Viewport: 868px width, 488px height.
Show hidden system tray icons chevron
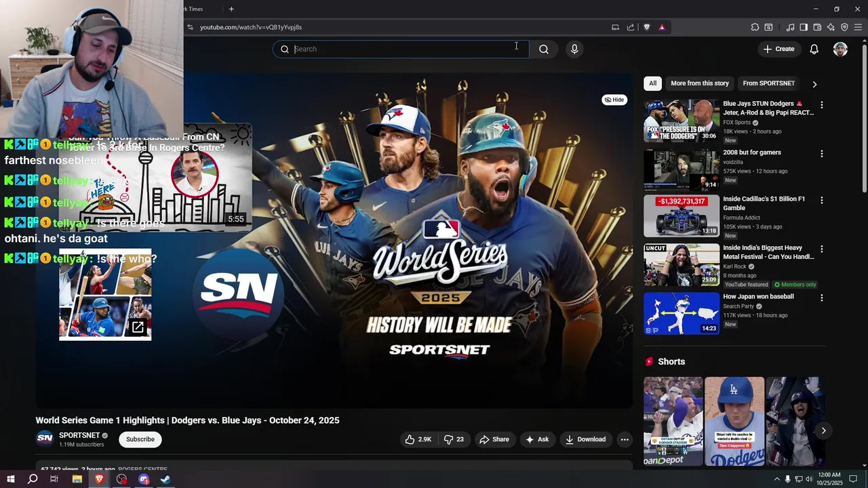[776, 479]
